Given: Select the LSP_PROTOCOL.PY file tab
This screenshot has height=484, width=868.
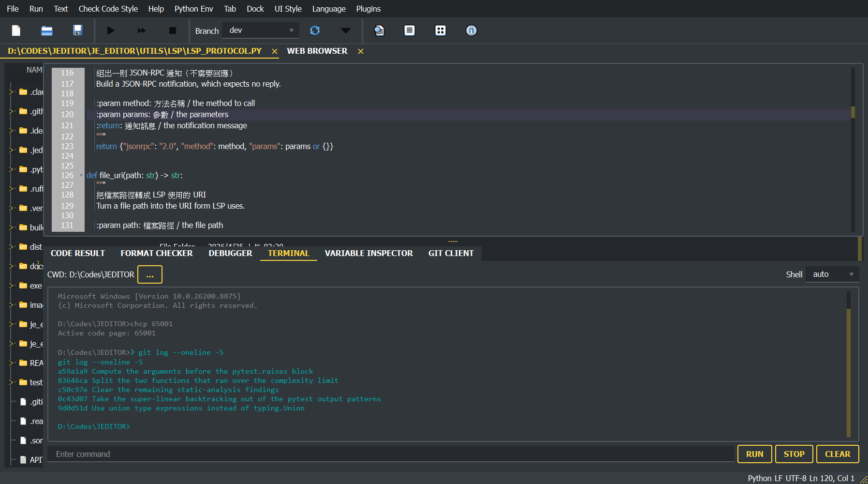Looking at the screenshot, I should pyautogui.click(x=135, y=51).
